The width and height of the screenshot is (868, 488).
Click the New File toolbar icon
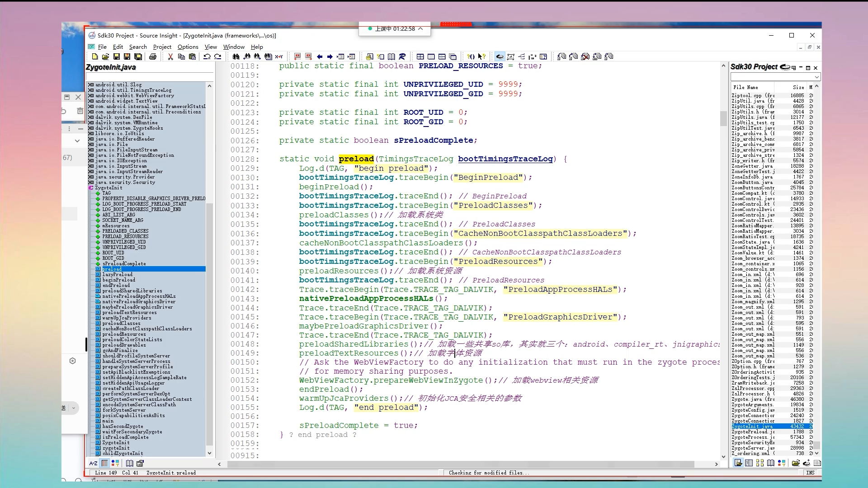pos(94,56)
